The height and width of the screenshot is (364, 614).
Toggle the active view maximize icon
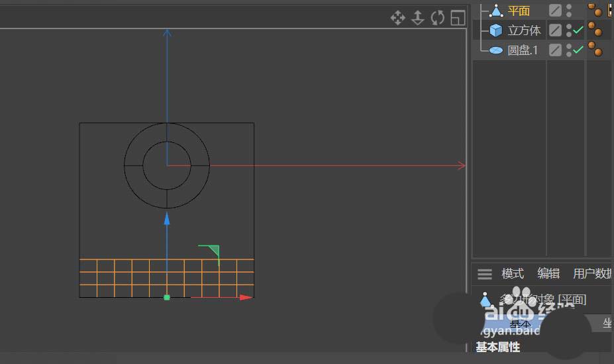pyautogui.click(x=458, y=18)
